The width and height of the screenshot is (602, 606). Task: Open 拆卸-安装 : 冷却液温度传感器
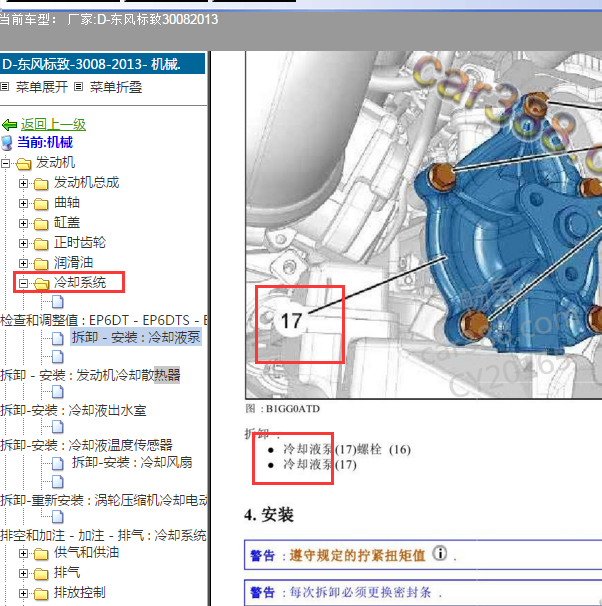point(87,445)
